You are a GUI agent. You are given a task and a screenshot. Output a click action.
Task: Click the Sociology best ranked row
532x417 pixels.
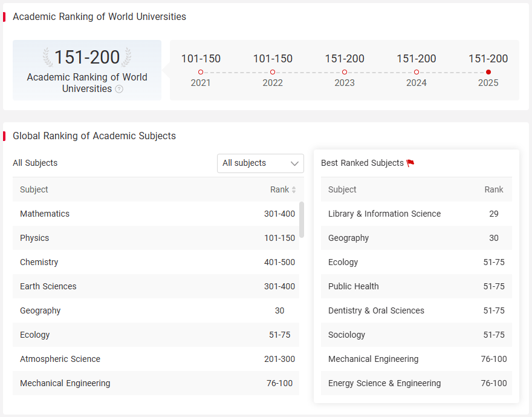[417, 335]
